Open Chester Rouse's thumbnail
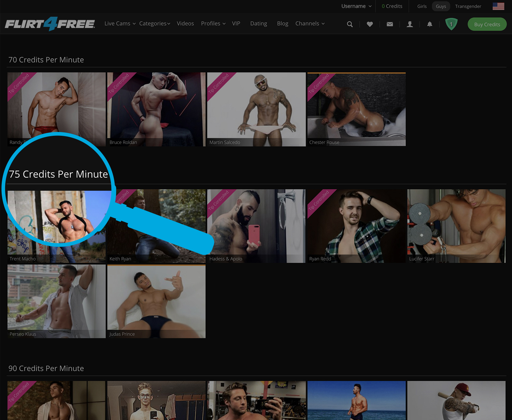 (356, 109)
